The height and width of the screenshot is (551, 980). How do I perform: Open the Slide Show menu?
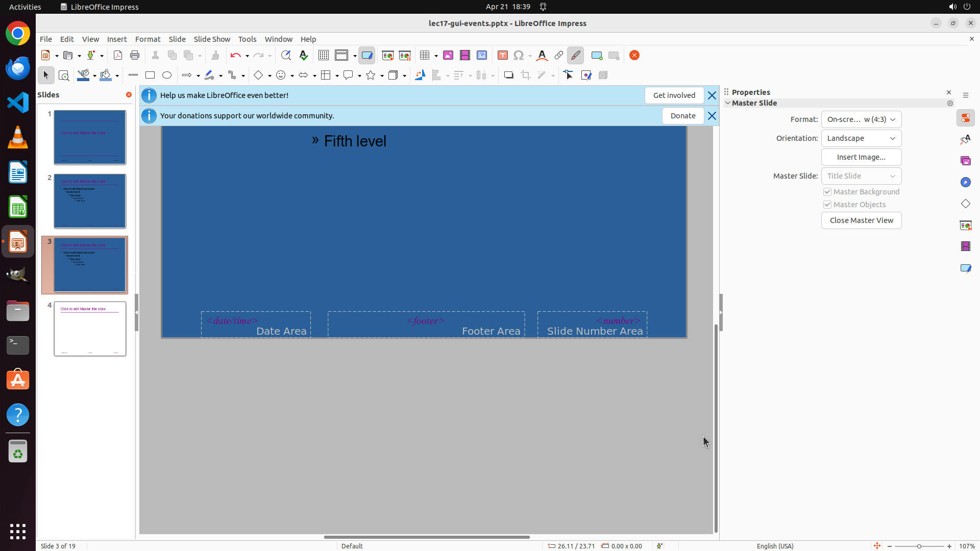point(212,39)
